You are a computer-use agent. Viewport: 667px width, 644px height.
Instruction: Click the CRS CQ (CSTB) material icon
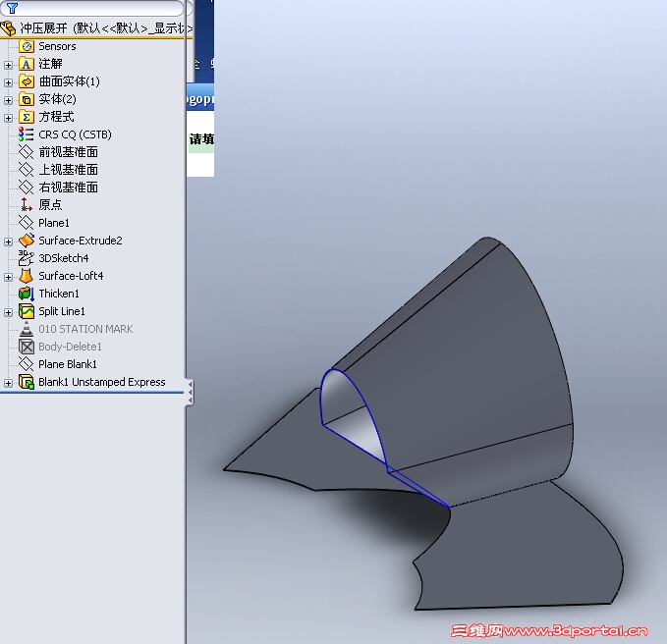[x=27, y=134]
